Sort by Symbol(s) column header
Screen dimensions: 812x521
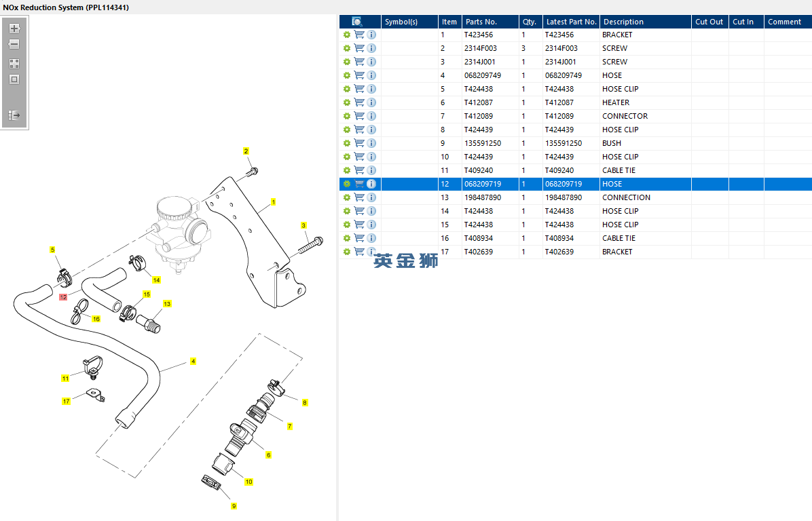click(x=409, y=22)
